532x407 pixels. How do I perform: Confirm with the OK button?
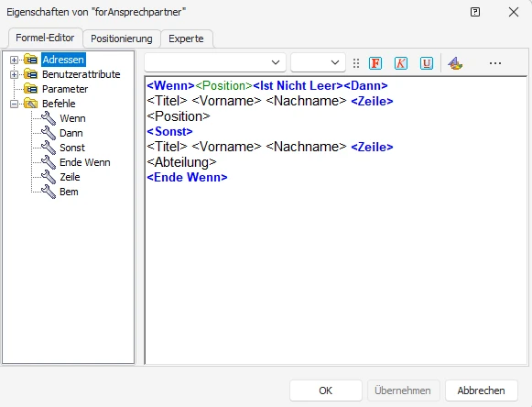click(x=326, y=390)
